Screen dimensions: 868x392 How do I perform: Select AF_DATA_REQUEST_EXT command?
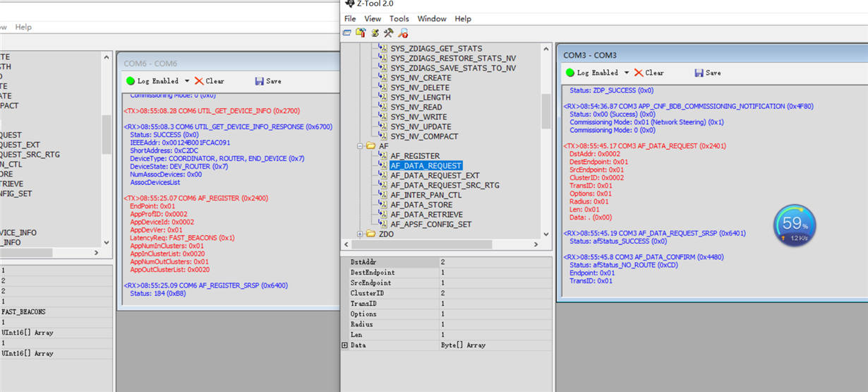435,175
